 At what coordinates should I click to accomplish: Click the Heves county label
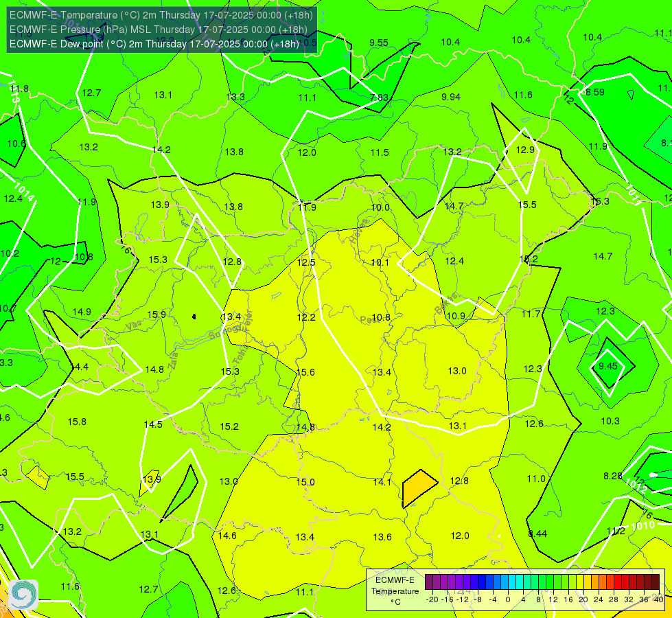[359, 231]
